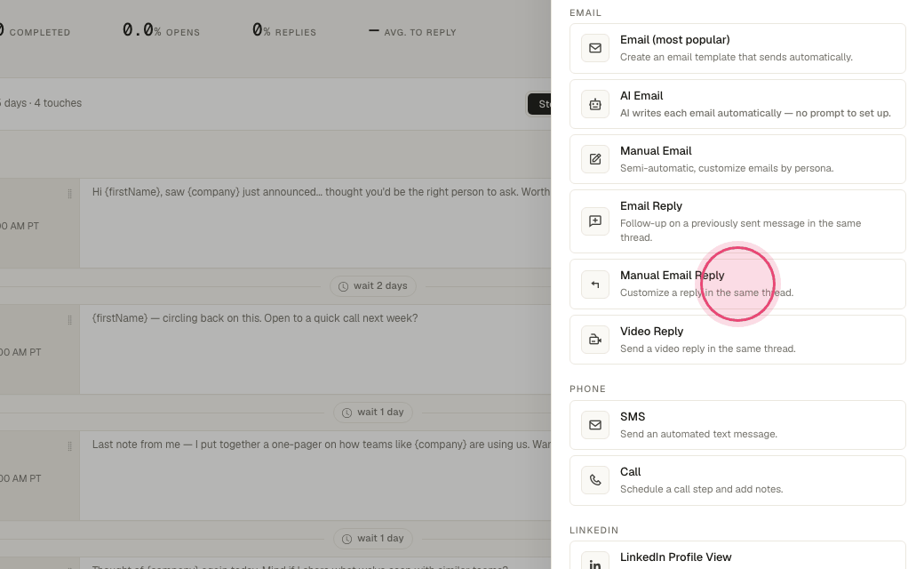The height and width of the screenshot is (569, 924).
Task: Click the first email body starting Hi {firstName}
Action: (321, 192)
